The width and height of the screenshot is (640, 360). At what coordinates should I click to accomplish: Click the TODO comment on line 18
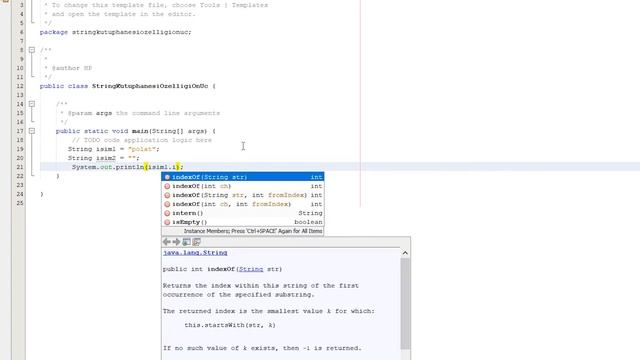(x=142, y=140)
